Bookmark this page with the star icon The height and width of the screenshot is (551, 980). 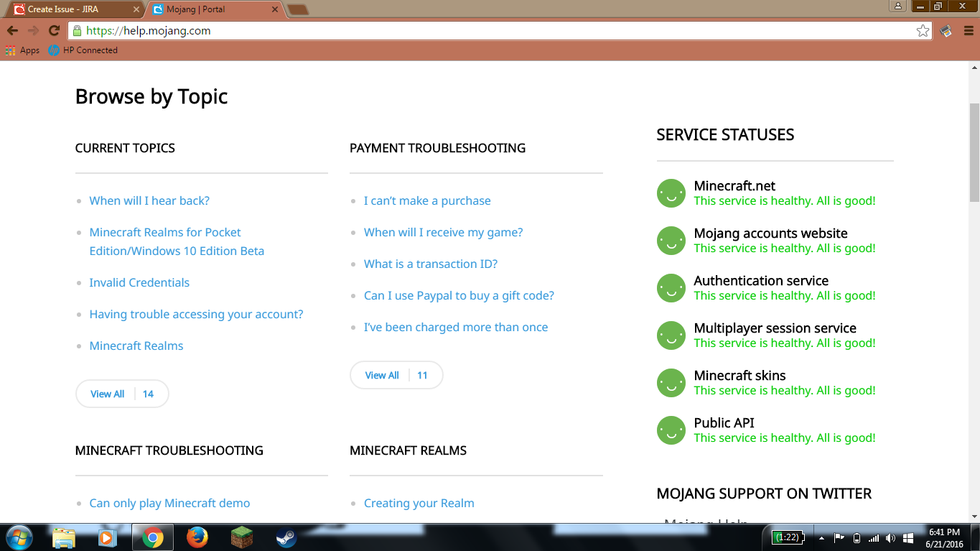923,31
